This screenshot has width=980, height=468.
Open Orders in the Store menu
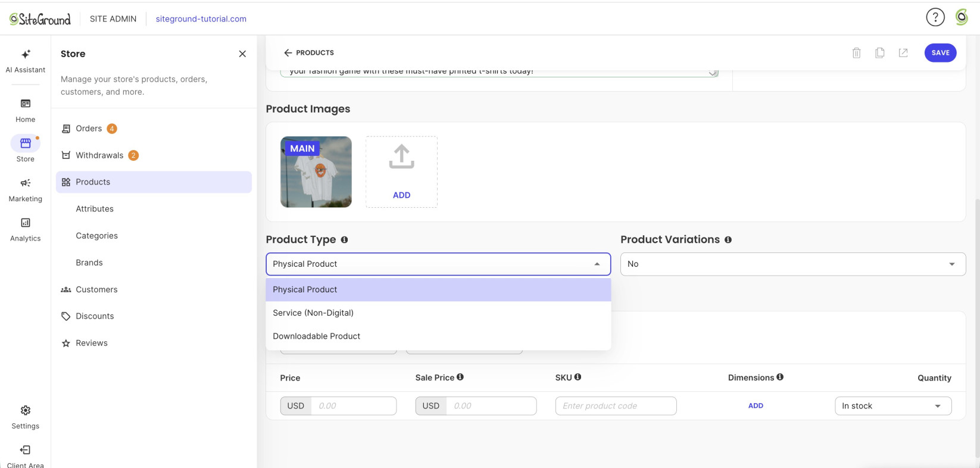click(154, 129)
